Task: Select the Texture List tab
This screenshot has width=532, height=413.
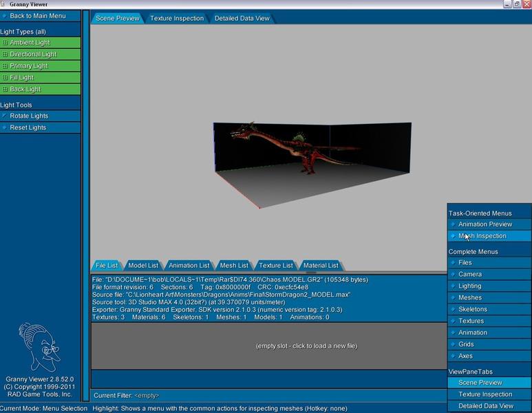Action: (x=276, y=266)
